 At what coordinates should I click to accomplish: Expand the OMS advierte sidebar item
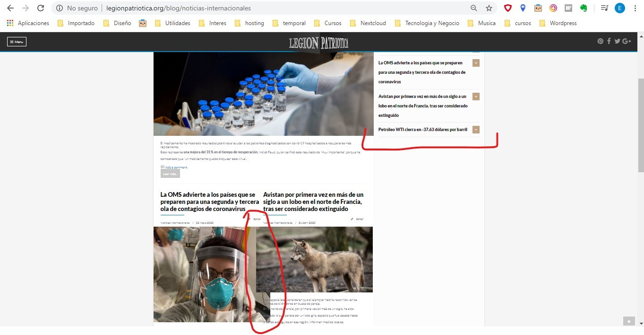click(476, 63)
